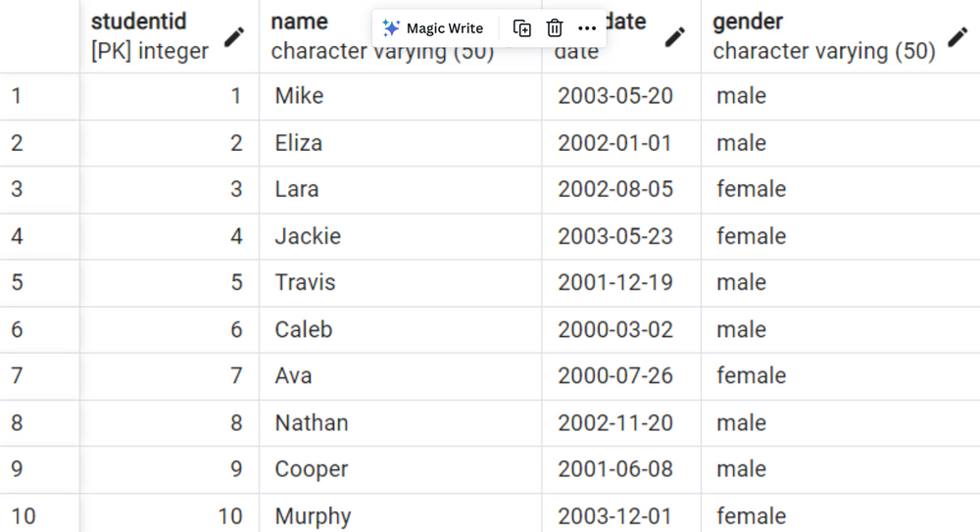
Task: Click the date cell 2001-12-19
Action: click(621, 283)
